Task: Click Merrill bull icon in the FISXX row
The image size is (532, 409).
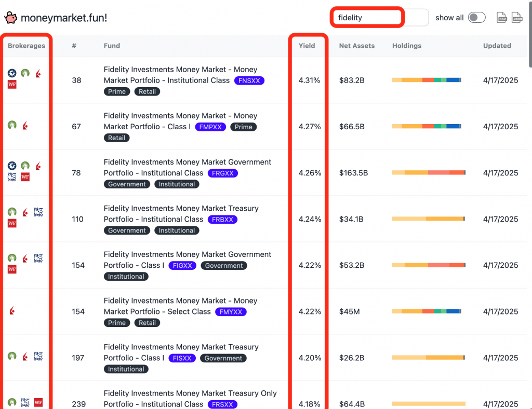Action: point(38,356)
